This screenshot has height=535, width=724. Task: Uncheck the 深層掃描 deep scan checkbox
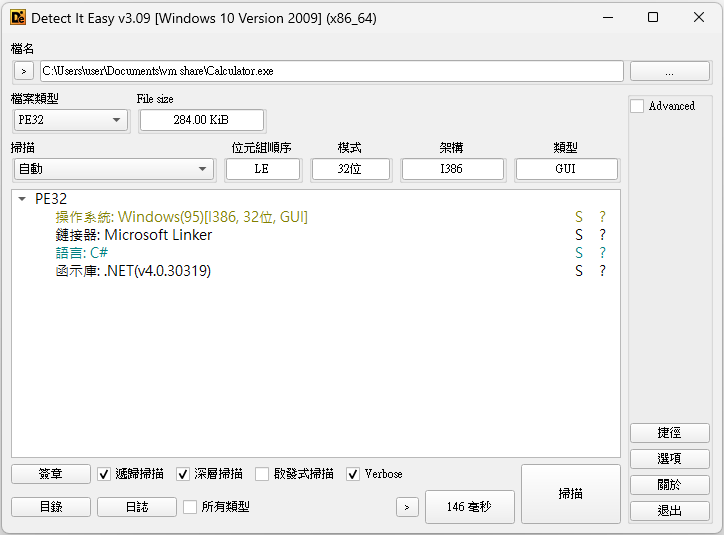click(183, 474)
